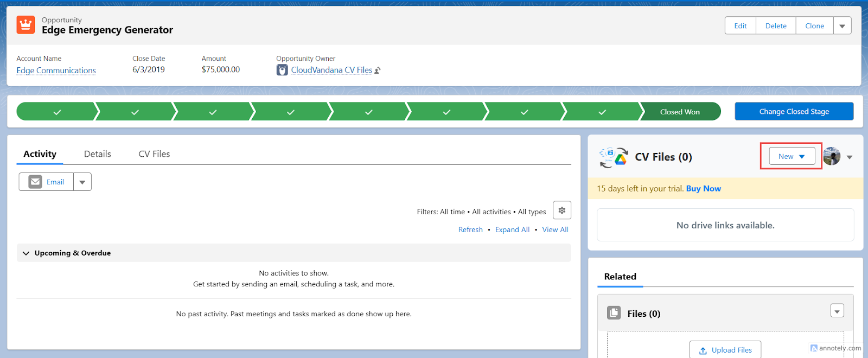The image size is (868, 358).
Task: Click the upload arrow icon on Upload Files
Action: [x=703, y=350]
